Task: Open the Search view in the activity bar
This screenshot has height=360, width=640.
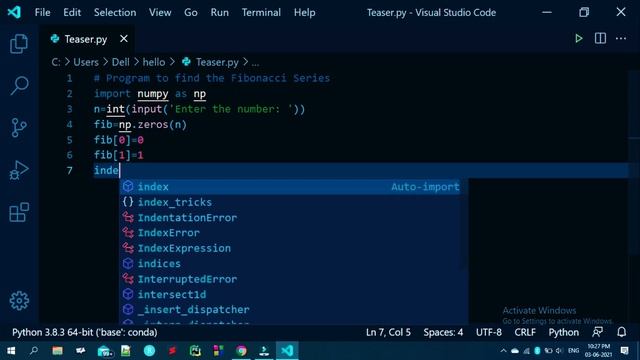Action: 19,86
